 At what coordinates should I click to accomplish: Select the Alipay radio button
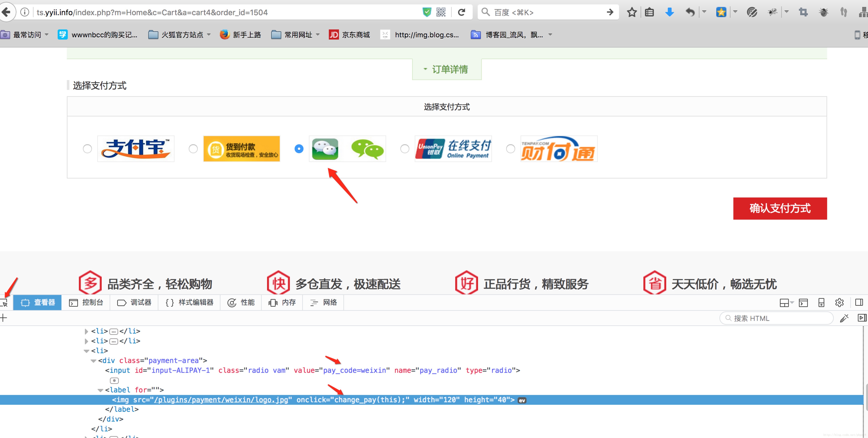pos(87,148)
